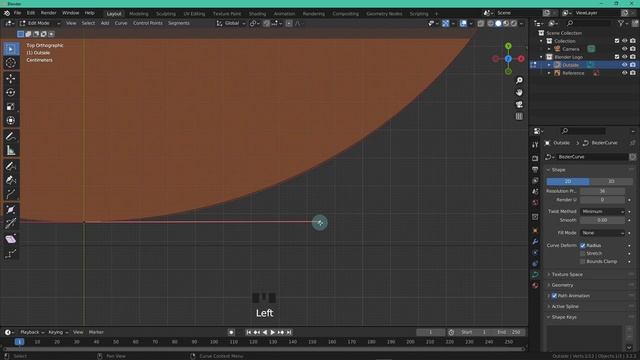Open the Modifiers wrench properties tab
Screen dimensions: 640x360
[x=535, y=242]
